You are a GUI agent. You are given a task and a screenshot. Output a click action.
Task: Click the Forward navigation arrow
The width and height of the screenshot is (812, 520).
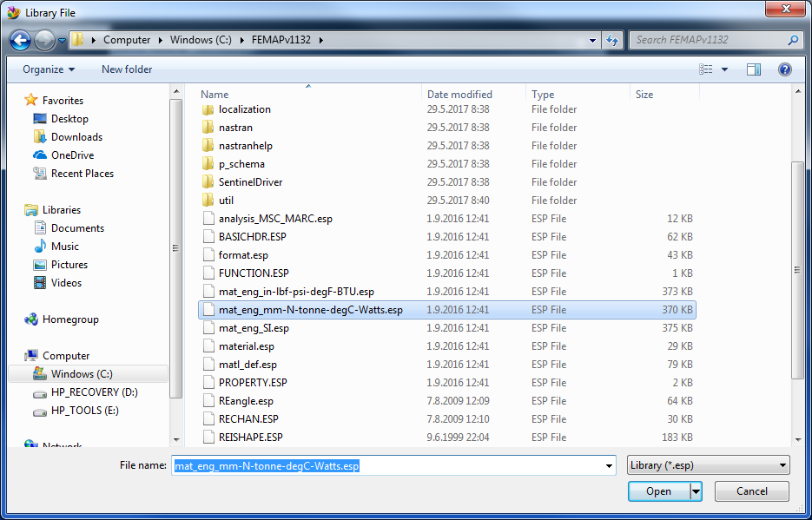click(x=44, y=40)
